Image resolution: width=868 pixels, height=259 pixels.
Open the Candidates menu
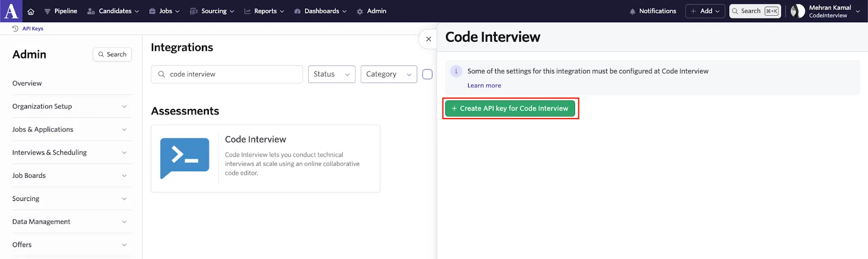point(113,11)
